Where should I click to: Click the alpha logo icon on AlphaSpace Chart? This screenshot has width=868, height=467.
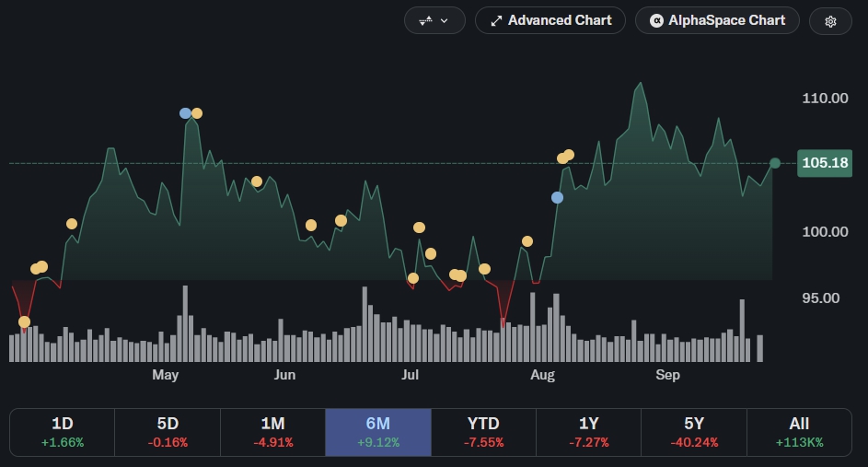coord(656,21)
